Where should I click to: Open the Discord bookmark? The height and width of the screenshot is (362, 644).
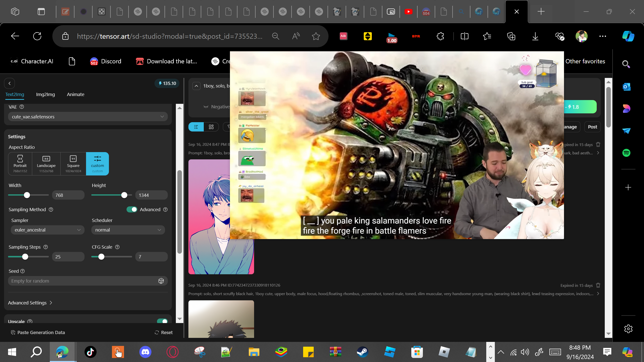106,61
